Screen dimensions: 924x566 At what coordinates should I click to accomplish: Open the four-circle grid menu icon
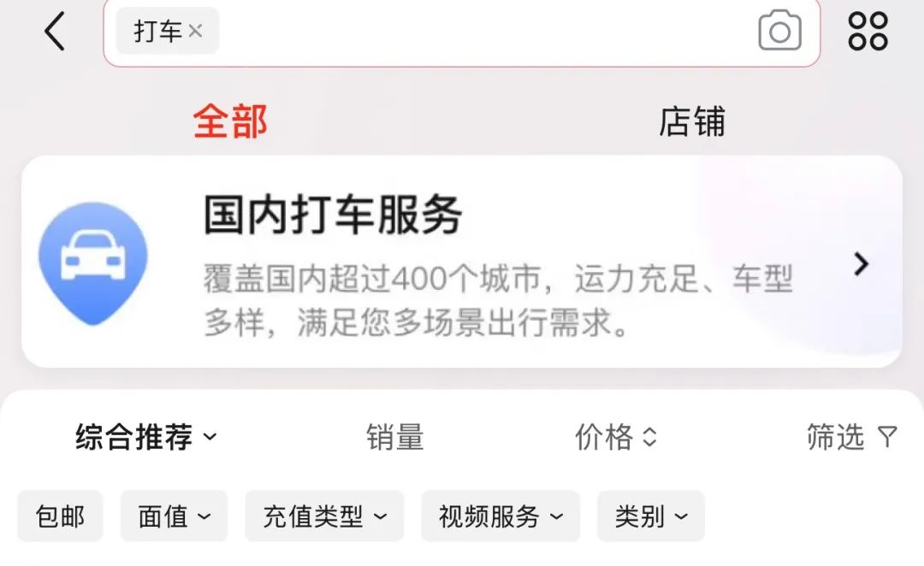[x=868, y=31]
